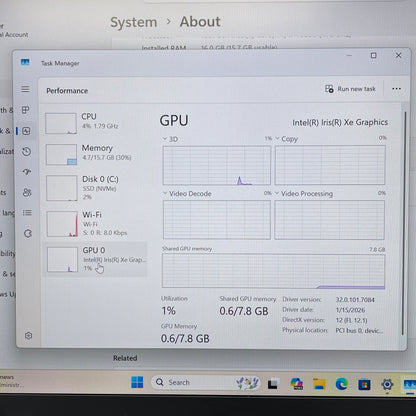Click the GPU Memory 0.6/7.8 GB value

185,339
